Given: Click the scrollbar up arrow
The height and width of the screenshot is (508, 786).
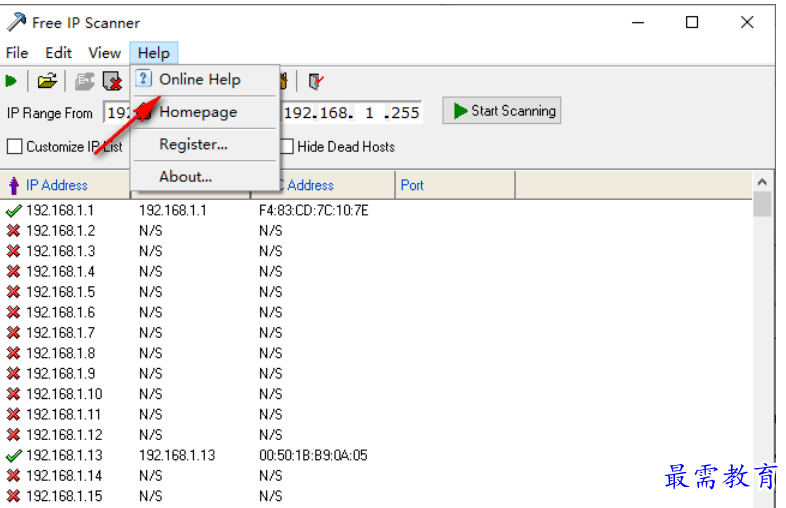Looking at the screenshot, I should coord(762,182).
